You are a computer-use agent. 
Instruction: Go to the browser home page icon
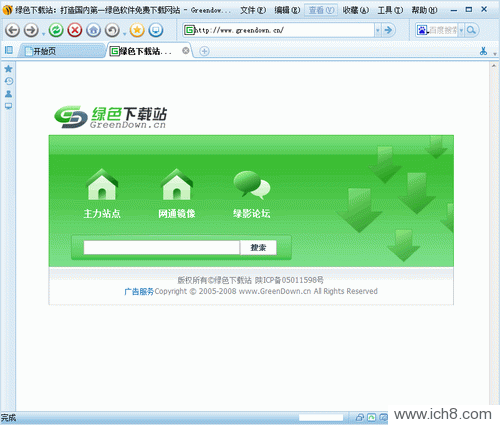(93, 30)
